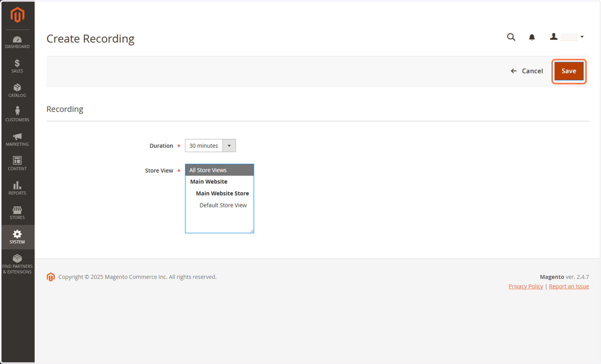Save the recording
This screenshot has width=601, height=364.
pyautogui.click(x=569, y=71)
